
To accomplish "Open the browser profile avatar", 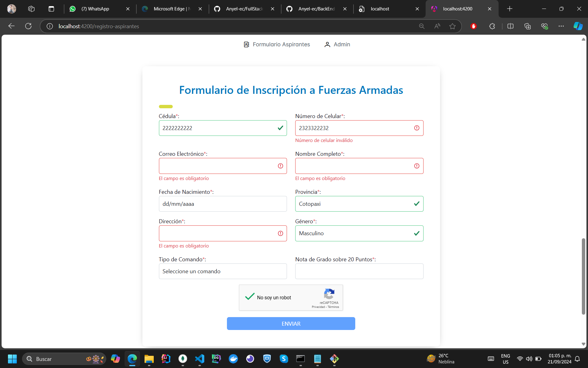I will click(12, 9).
